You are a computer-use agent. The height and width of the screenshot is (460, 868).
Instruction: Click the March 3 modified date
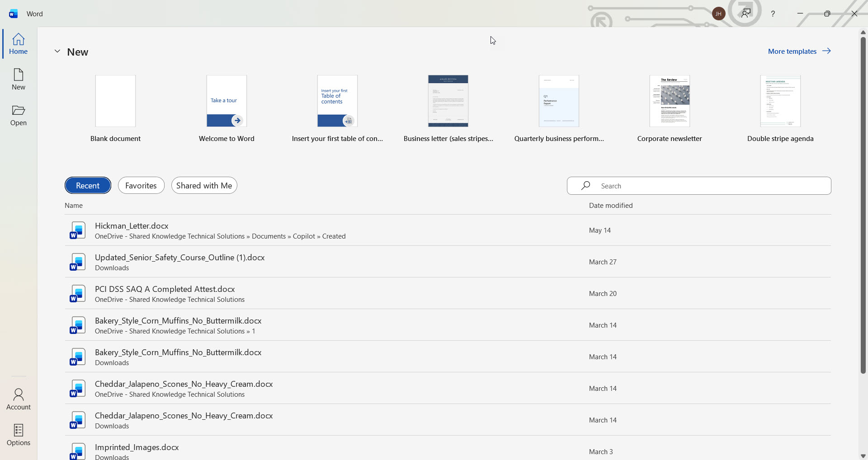click(601, 452)
